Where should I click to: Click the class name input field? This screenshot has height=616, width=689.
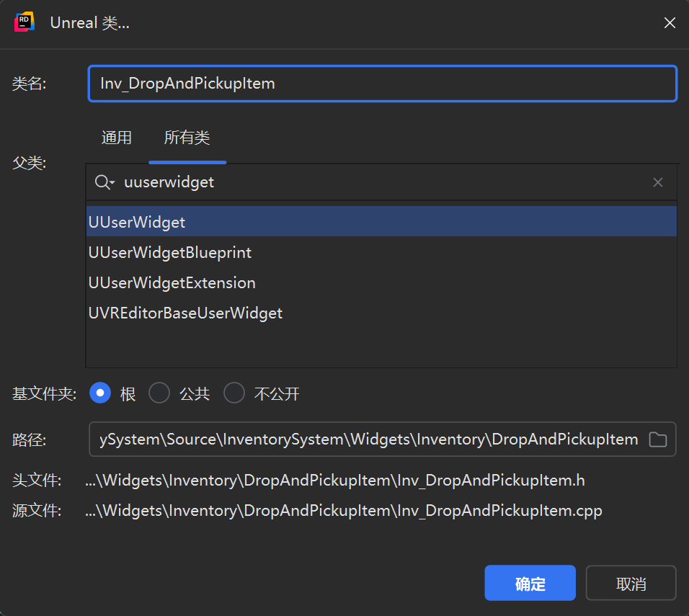[382, 84]
